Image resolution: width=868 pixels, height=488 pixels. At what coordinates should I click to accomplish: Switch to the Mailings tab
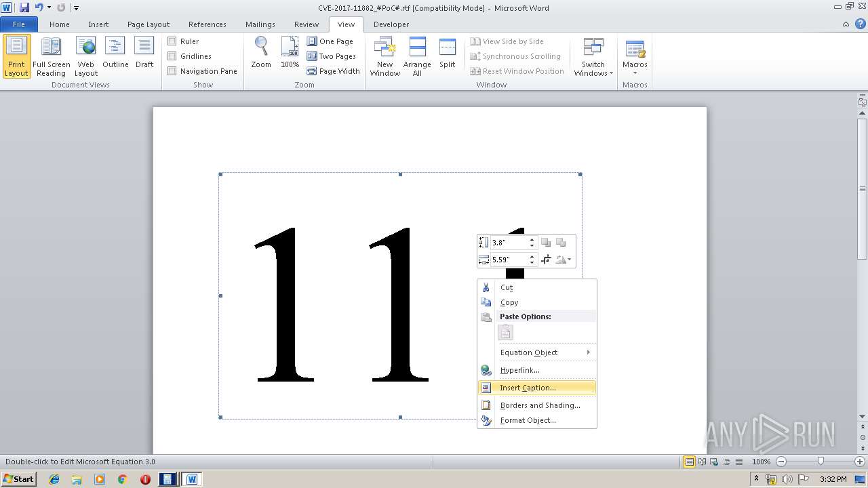click(x=260, y=24)
